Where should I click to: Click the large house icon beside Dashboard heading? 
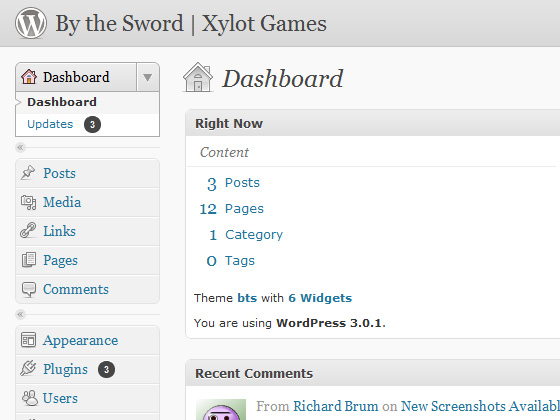198,77
